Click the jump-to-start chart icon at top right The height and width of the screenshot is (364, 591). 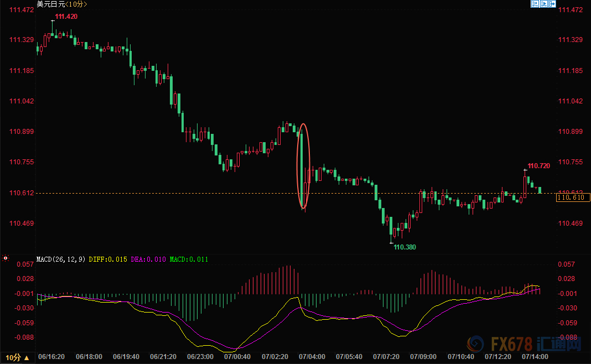(535, 4)
